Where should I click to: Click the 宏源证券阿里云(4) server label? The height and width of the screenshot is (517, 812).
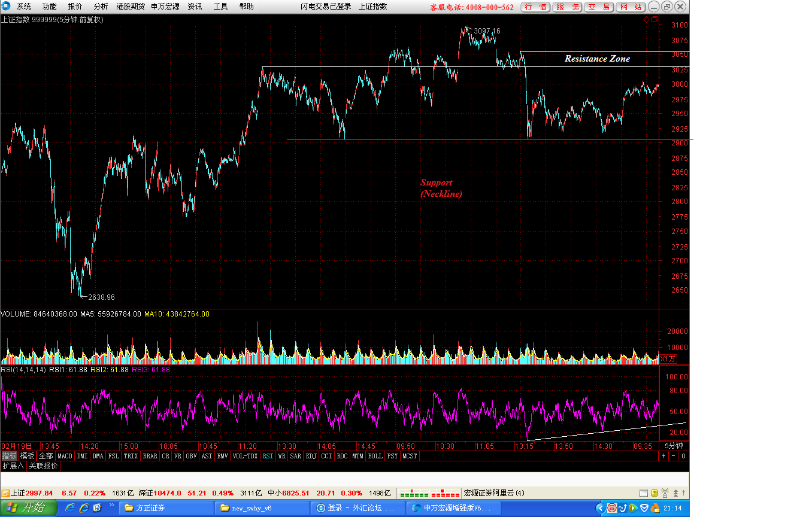pos(494,493)
